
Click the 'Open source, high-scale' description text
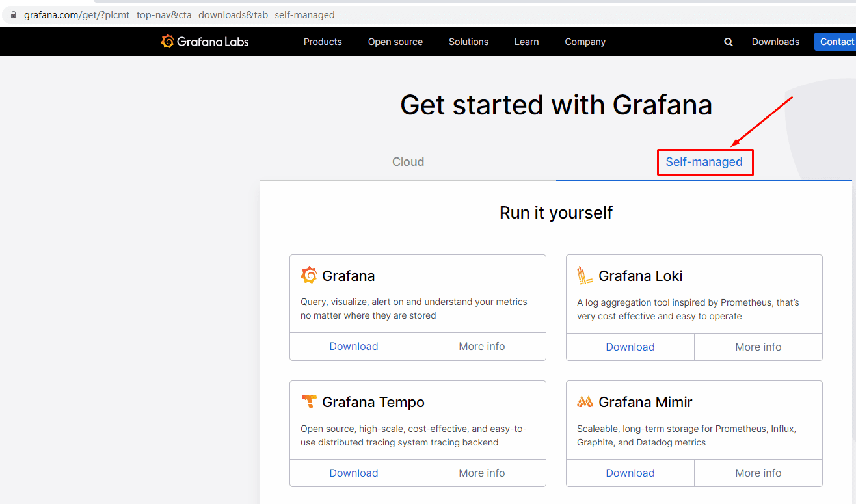click(x=414, y=436)
